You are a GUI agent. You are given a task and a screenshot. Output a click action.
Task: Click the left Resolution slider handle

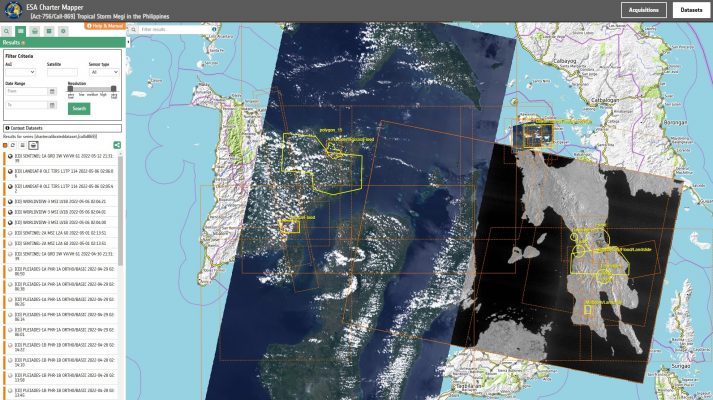[x=70, y=89]
